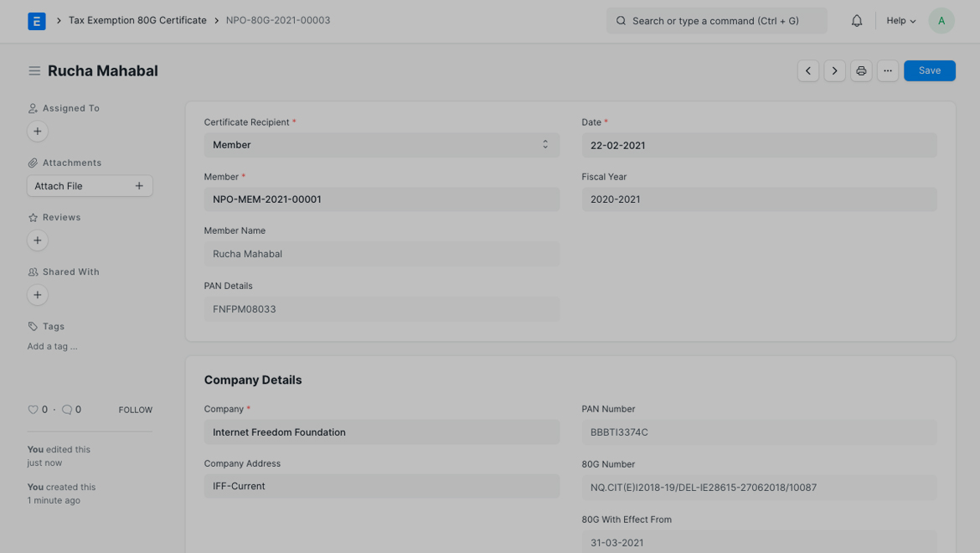
Task: Print the certificate using printer icon
Action: pos(861,71)
